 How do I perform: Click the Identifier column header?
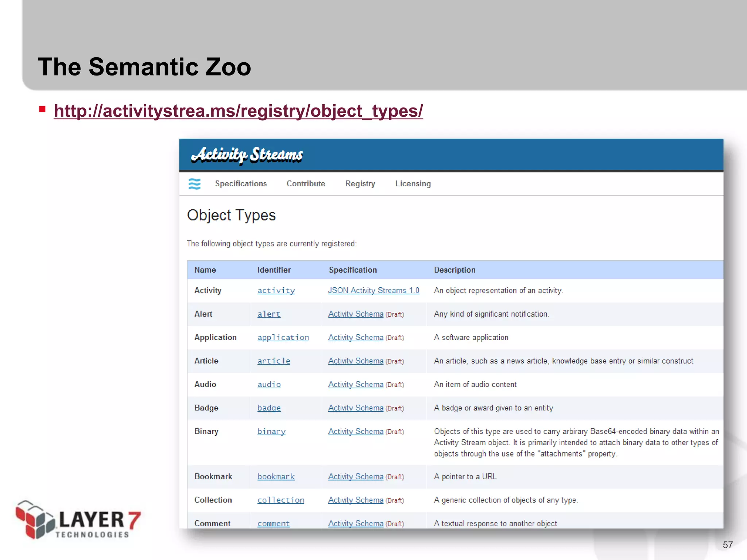tap(274, 270)
